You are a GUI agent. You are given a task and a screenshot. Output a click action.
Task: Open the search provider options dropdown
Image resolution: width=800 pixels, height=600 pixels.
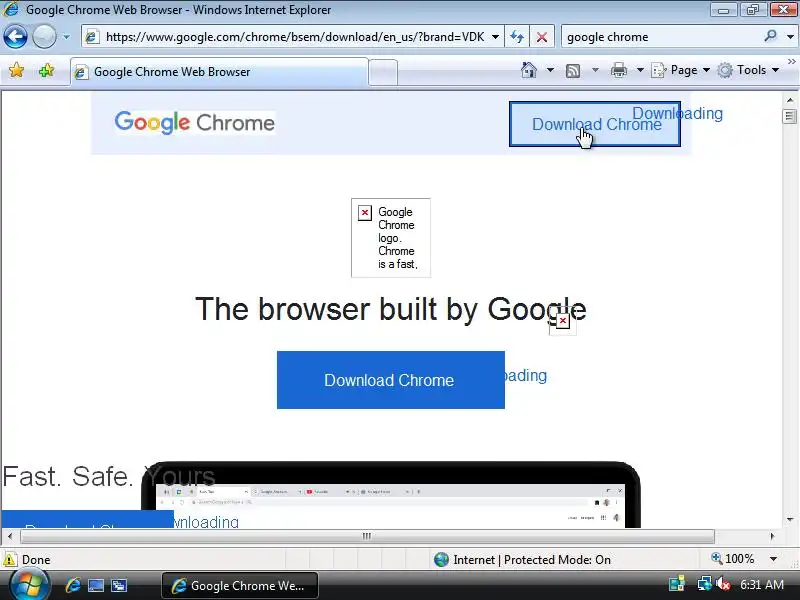(x=790, y=37)
